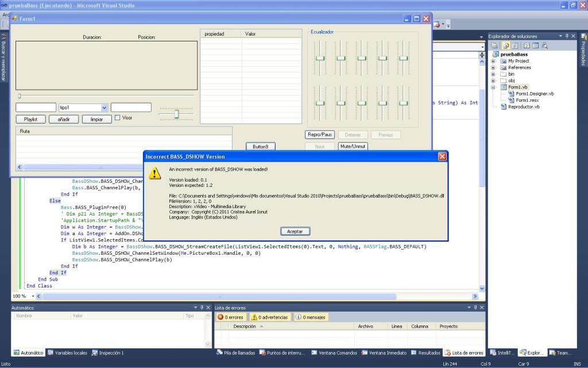Open the tipo1 combo box in Form1

click(104, 108)
